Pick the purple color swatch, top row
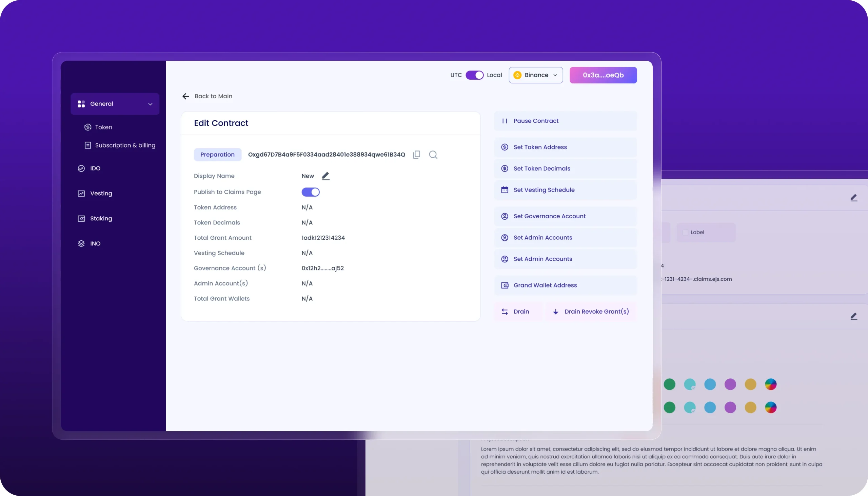The image size is (868, 496). click(730, 384)
